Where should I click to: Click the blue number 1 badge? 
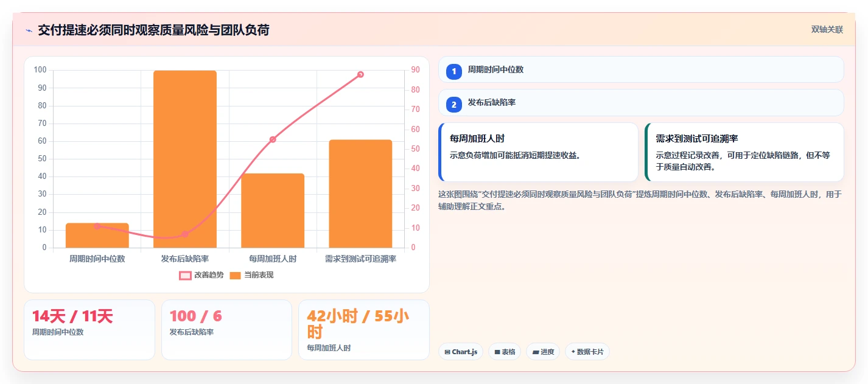tap(453, 71)
